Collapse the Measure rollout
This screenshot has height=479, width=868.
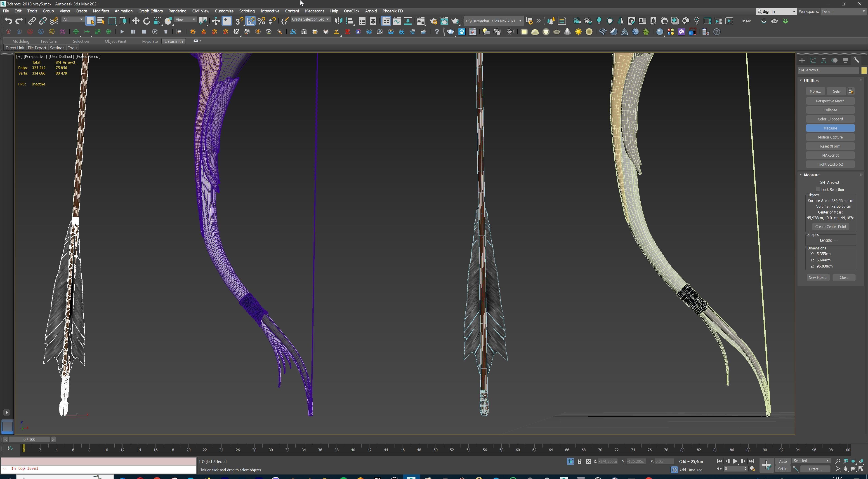coord(801,175)
